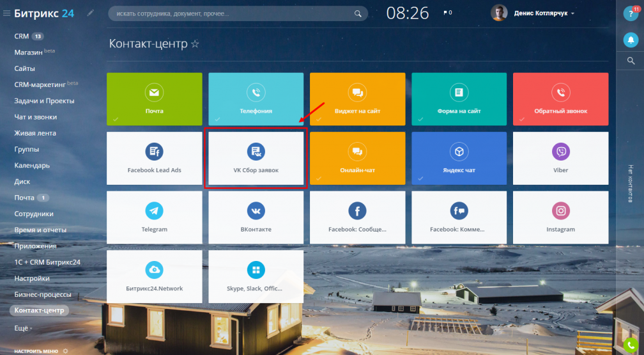The width and height of the screenshot is (644, 355).
Task: Open the Telegram channel tile
Action: (154, 217)
